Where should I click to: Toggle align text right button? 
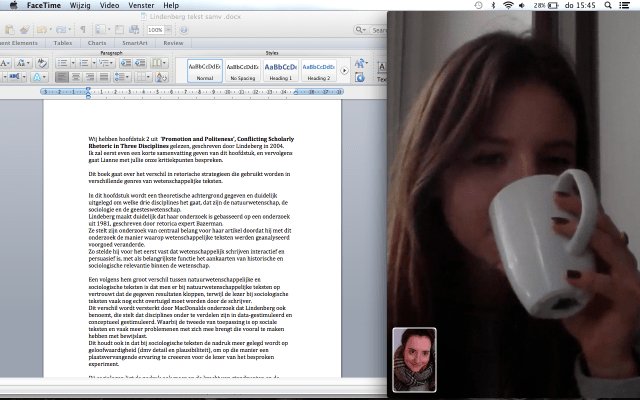(x=89, y=77)
